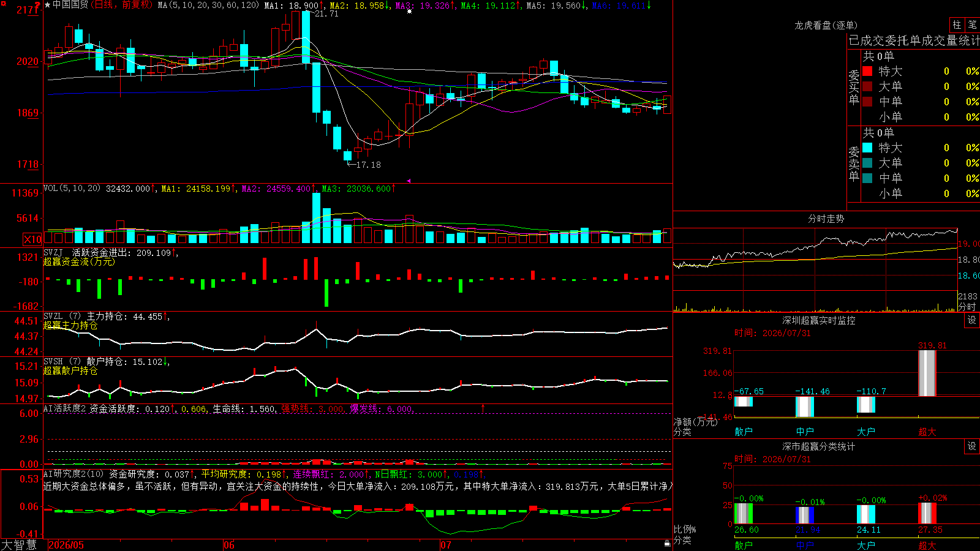The height and width of the screenshot is (551, 980).
Task: Click the magenta 爆发线: 6.000 value
Action: coord(381,408)
